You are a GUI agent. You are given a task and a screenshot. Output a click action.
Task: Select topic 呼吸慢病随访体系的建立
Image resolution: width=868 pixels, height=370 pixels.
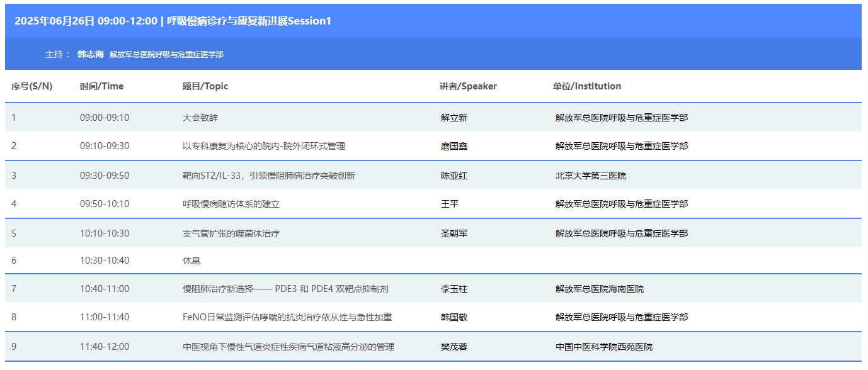tap(231, 204)
